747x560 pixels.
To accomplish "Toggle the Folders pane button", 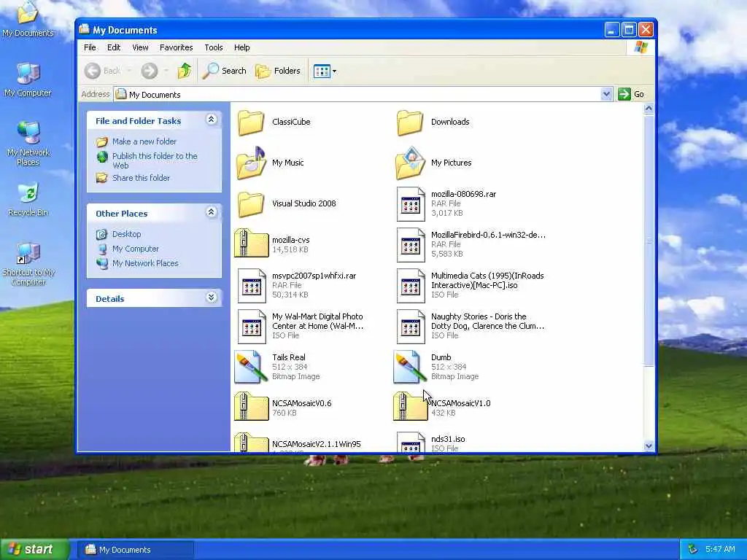I will [278, 71].
